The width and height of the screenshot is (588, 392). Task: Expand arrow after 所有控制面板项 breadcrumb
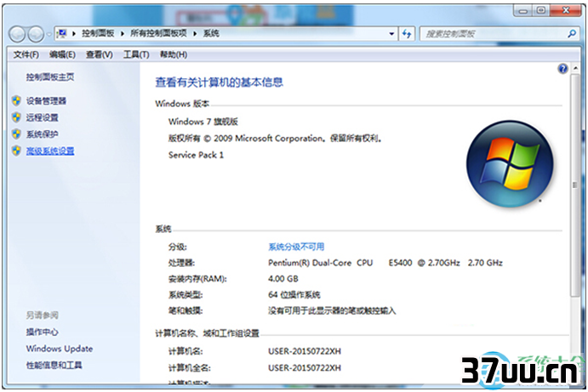click(x=195, y=34)
